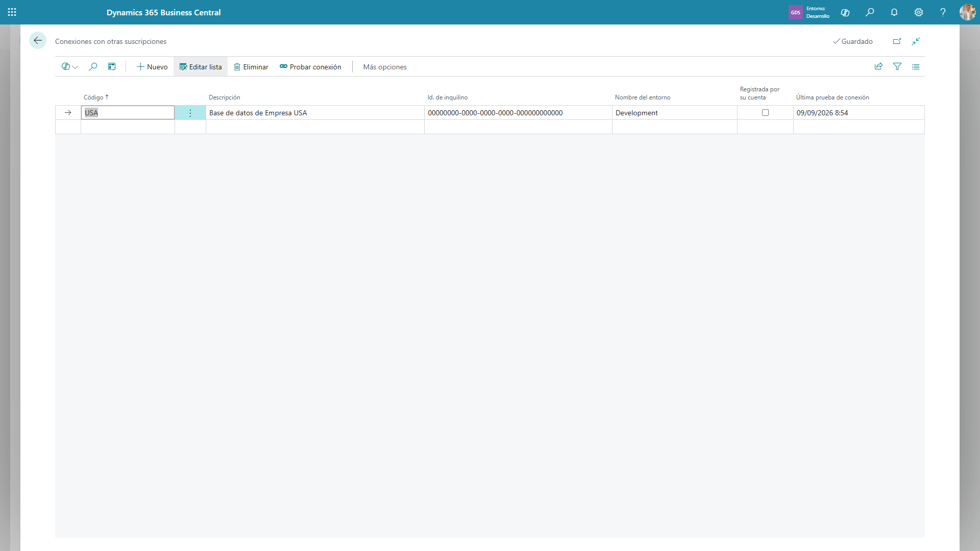The image size is (980, 551).
Task: Click empty Código cell in new row
Action: point(128,127)
